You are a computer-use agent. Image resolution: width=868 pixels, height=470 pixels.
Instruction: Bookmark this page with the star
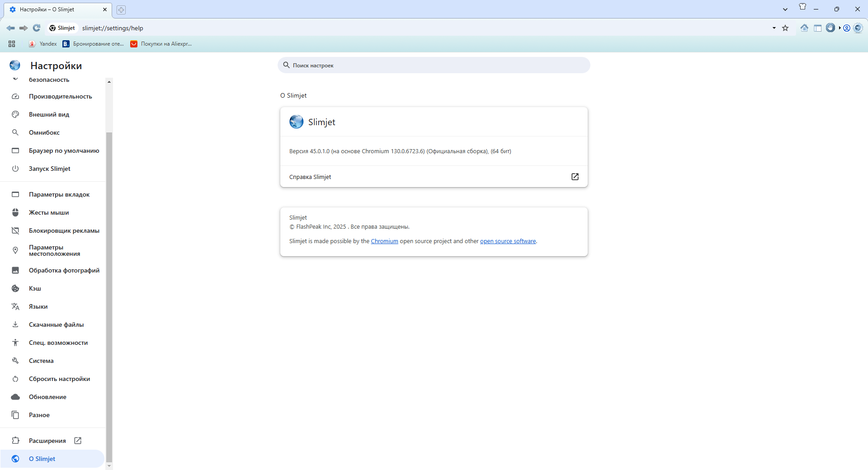pyautogui.click(x=785, y=28)
